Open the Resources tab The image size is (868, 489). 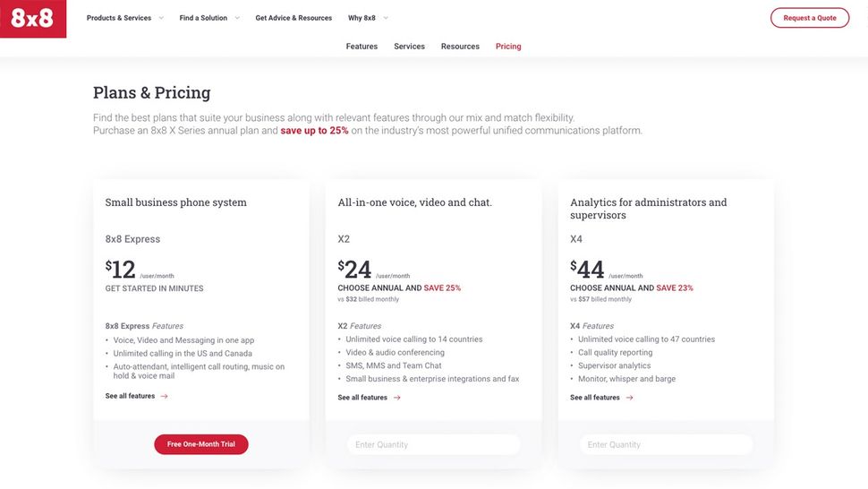pyautogui.click(x=460, y=47)
